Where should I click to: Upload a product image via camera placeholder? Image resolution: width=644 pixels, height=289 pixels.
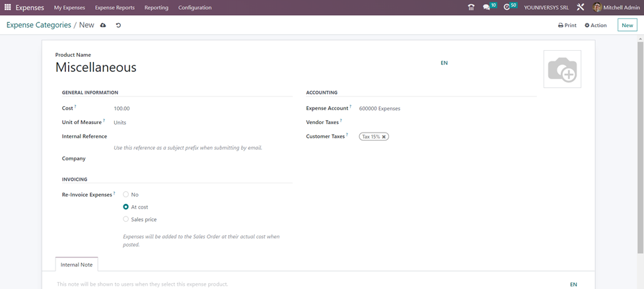pos(562,69)
